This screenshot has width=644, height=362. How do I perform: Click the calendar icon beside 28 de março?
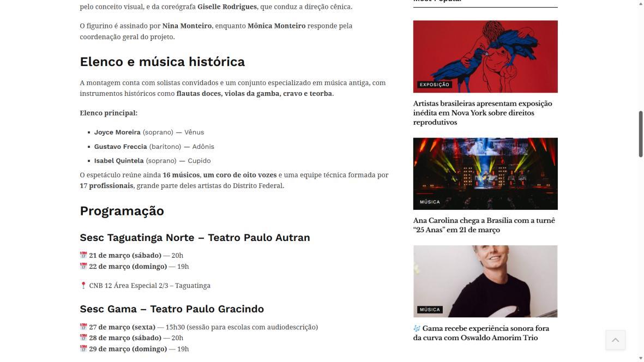[x=83, y=338]
